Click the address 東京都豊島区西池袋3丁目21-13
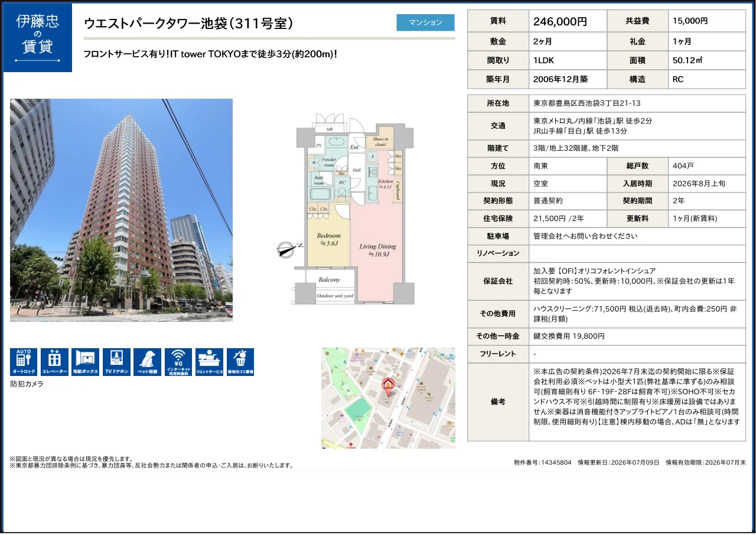756x535 pixels. 587,103
